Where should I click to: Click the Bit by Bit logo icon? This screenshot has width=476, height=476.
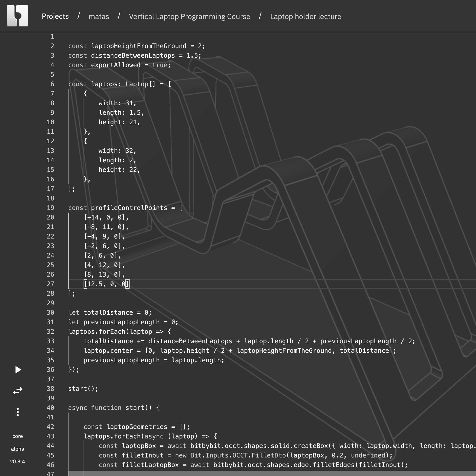point(17,16)
